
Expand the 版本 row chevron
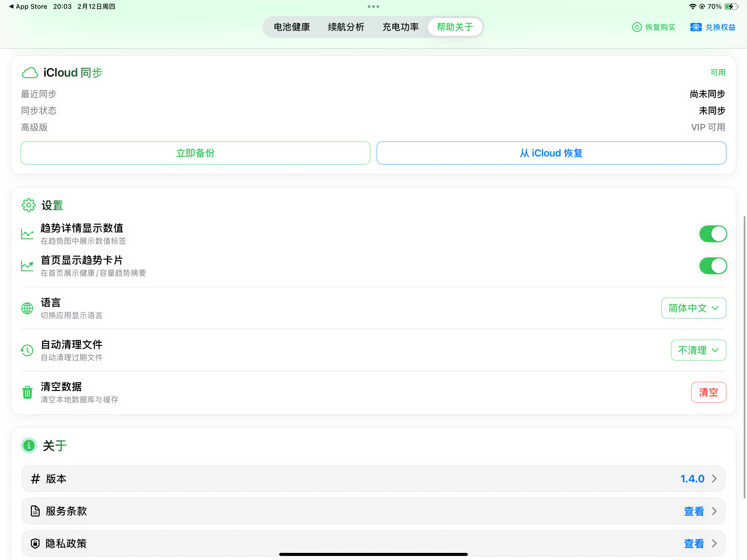coord(714,479)
